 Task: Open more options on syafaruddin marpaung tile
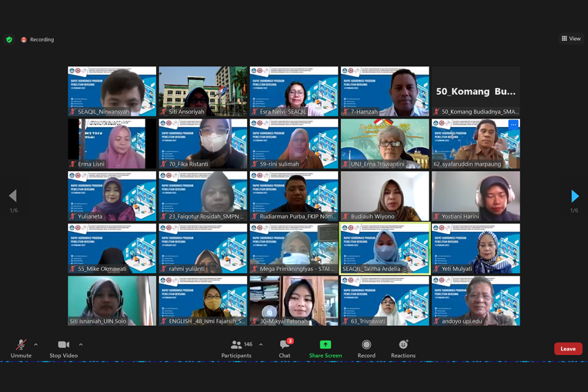tap(513, 124)
